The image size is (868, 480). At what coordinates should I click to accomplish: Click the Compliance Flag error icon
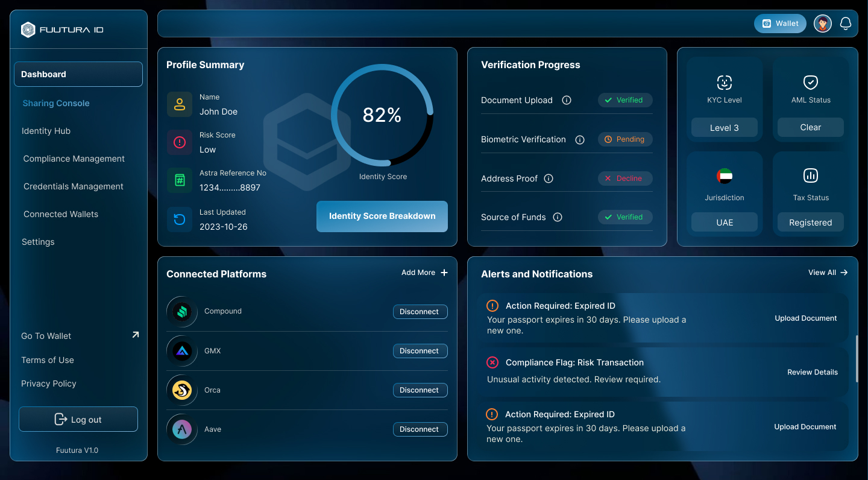tap(492, 362)
